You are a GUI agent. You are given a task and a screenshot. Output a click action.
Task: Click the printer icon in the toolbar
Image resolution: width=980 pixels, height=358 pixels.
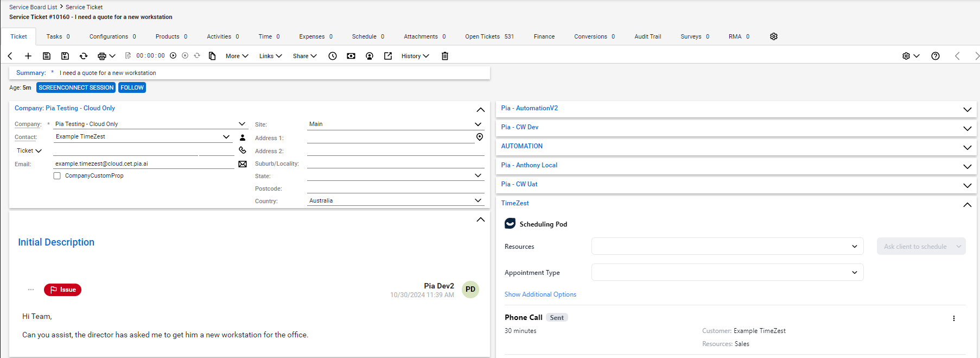tap(101, 56)
